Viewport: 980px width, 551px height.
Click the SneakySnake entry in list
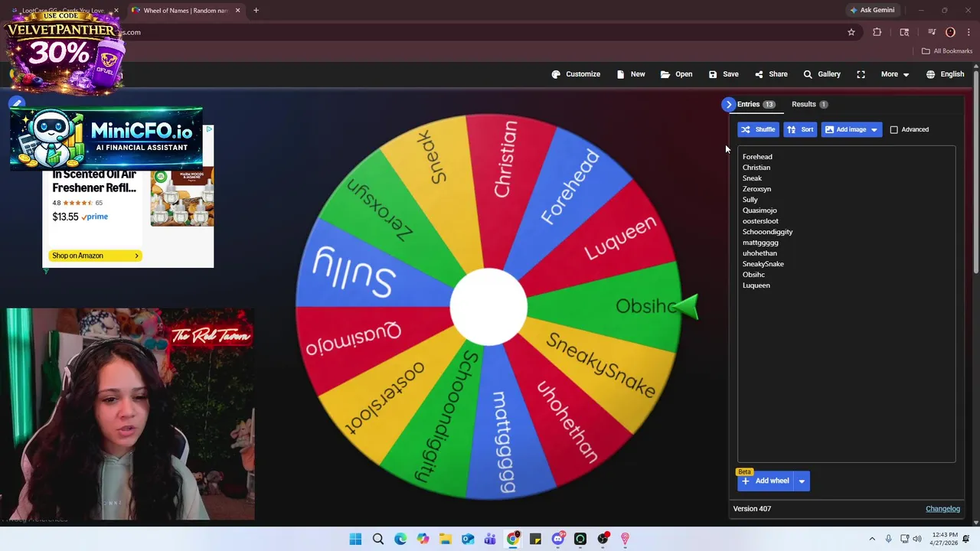coord(763,264)
